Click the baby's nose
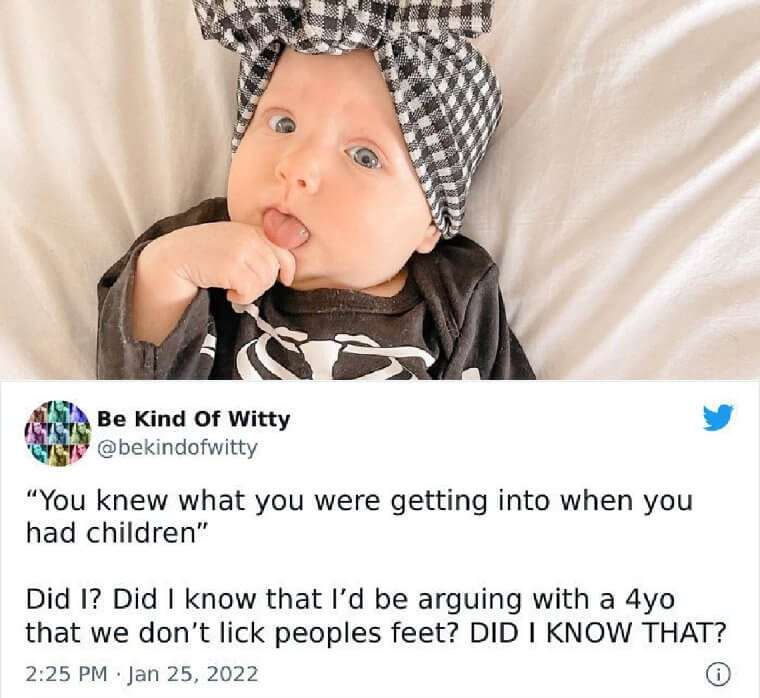The image size is (760, 698). [299, 173]
